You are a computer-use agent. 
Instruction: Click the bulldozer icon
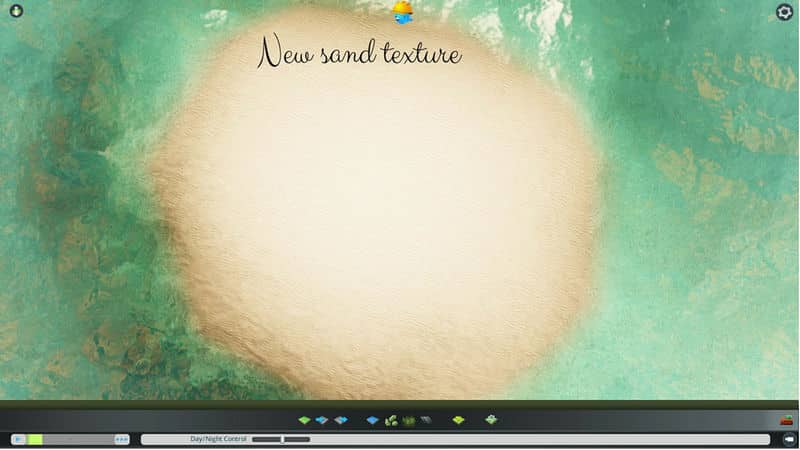[787, 420]
